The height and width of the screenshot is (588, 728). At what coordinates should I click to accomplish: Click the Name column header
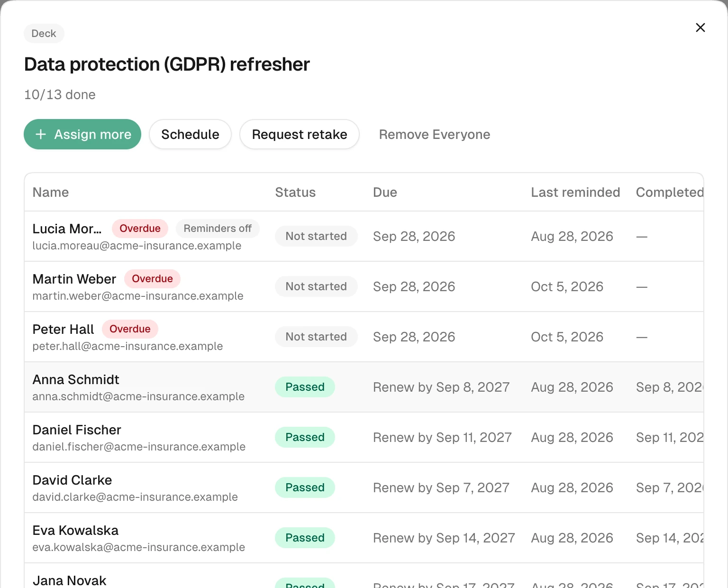[51, 192]
